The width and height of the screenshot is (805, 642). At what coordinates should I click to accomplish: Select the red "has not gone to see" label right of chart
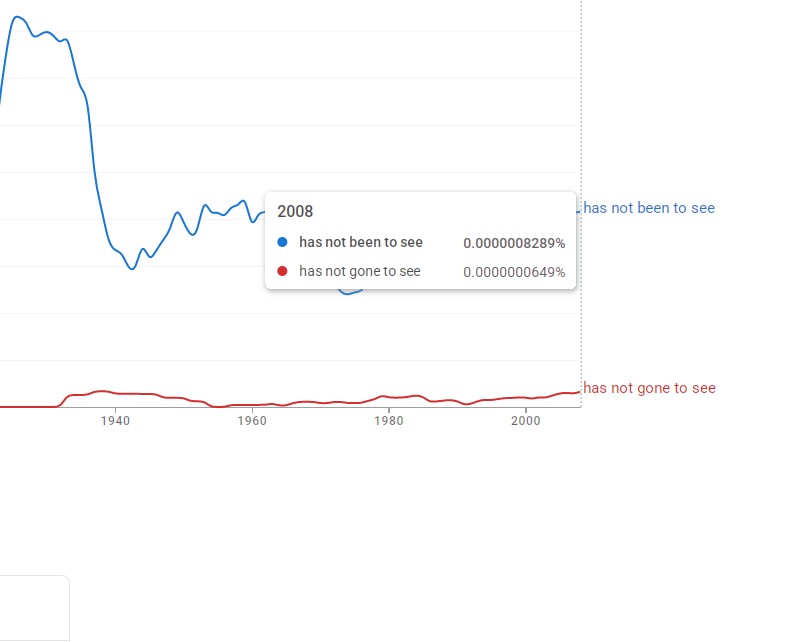[x=649, y=388]
